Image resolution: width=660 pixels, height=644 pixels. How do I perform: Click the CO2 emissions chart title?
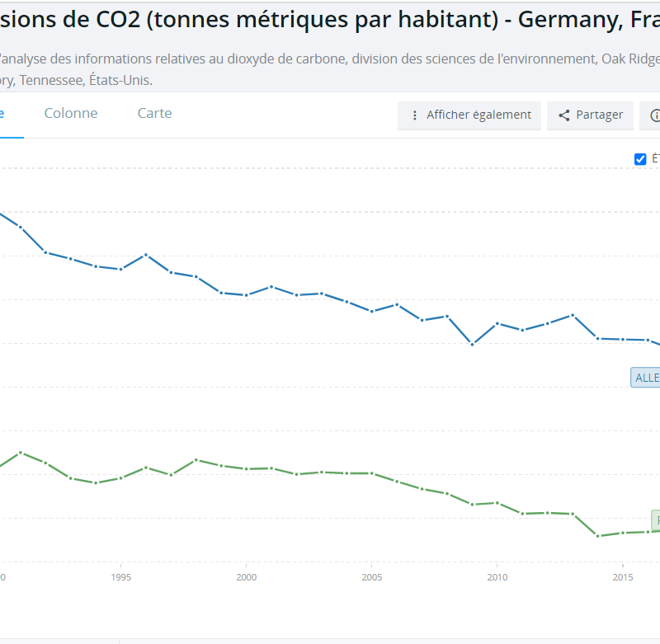[330, 21]
